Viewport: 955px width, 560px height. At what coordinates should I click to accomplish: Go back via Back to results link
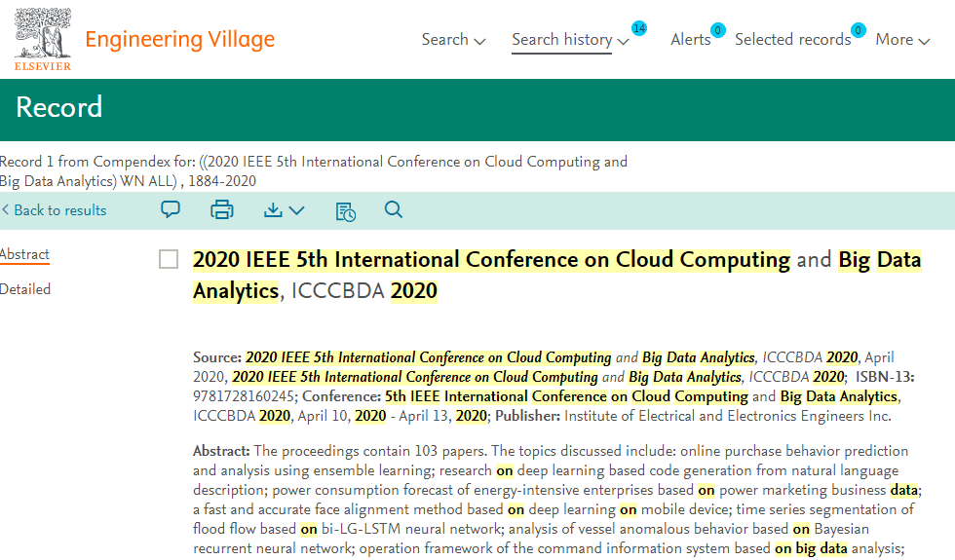(x=54, y=210)
